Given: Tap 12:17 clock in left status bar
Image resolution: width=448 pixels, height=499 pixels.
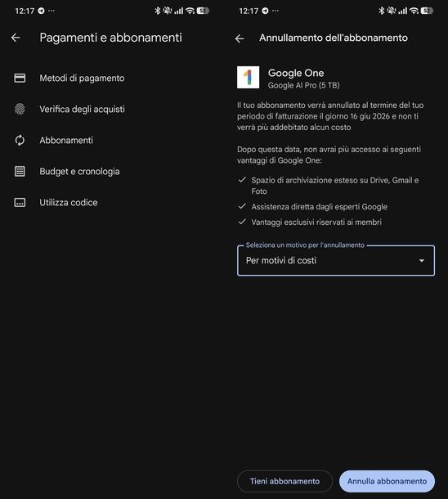Looking at the screenshot, I should pos(25,11).
